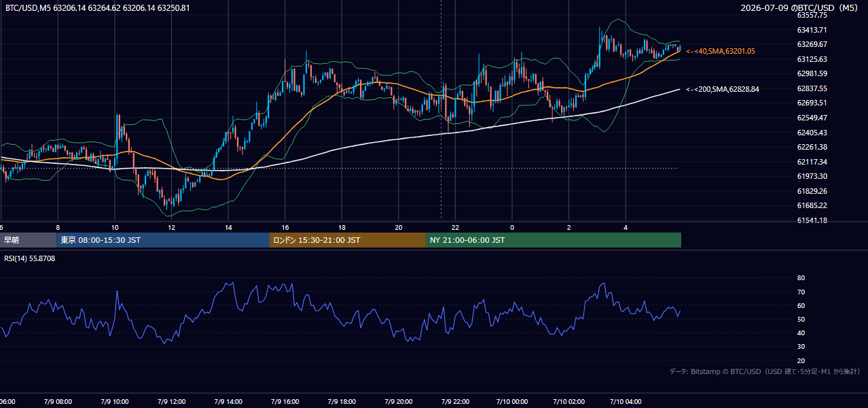Click price axis value 62981.59
Screen dimensions: 868x408
812,73
